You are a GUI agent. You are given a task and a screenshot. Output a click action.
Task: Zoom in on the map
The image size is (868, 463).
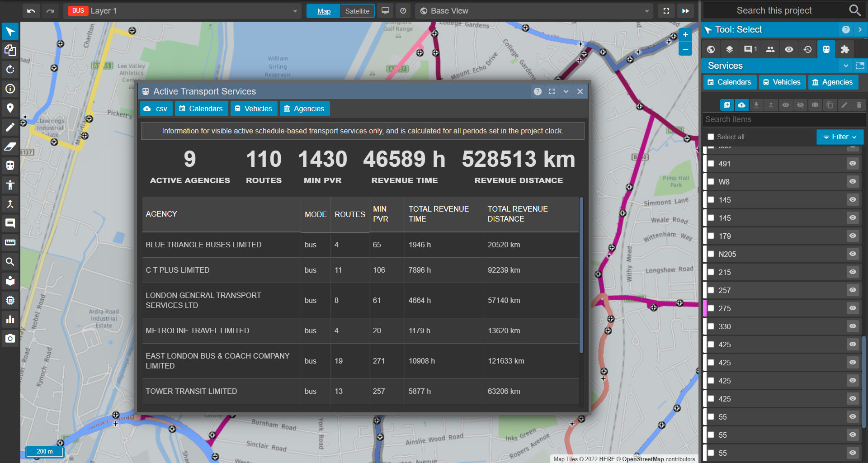click(685, 35)
